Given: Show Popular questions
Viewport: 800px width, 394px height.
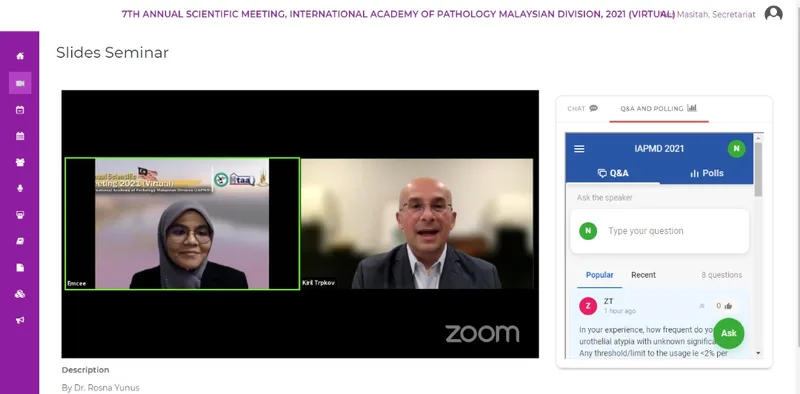Looking at the screenshot, I should tap(599, 275).
